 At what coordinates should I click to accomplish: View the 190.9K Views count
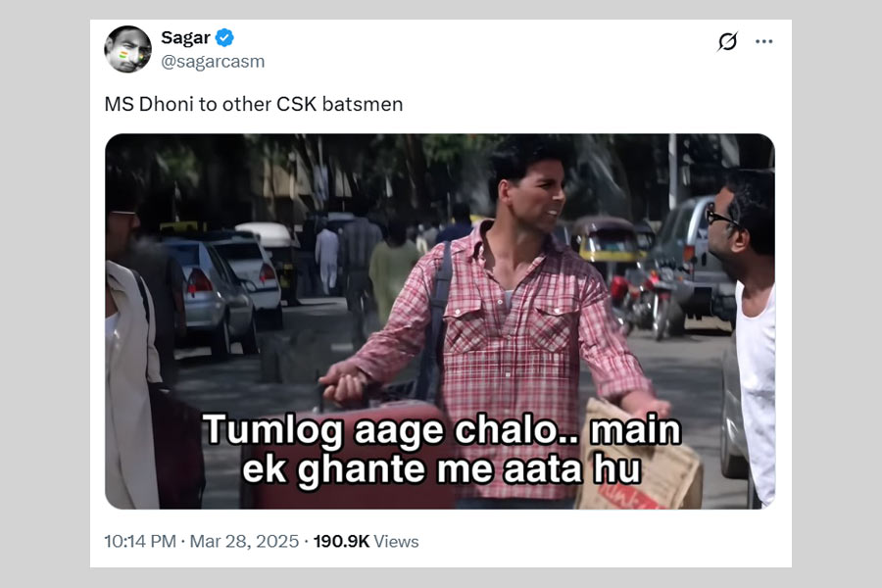(367, 541)
